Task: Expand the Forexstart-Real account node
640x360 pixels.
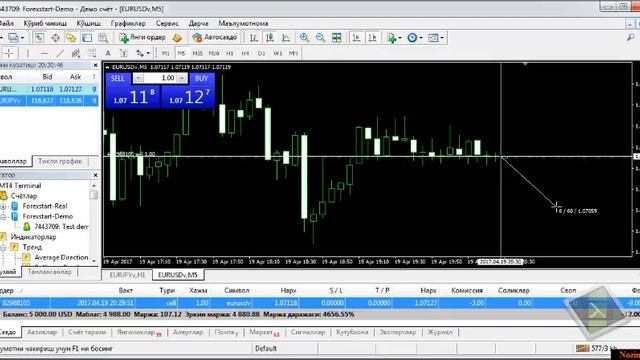Action: pyautogui.click(x=3, y=206)
